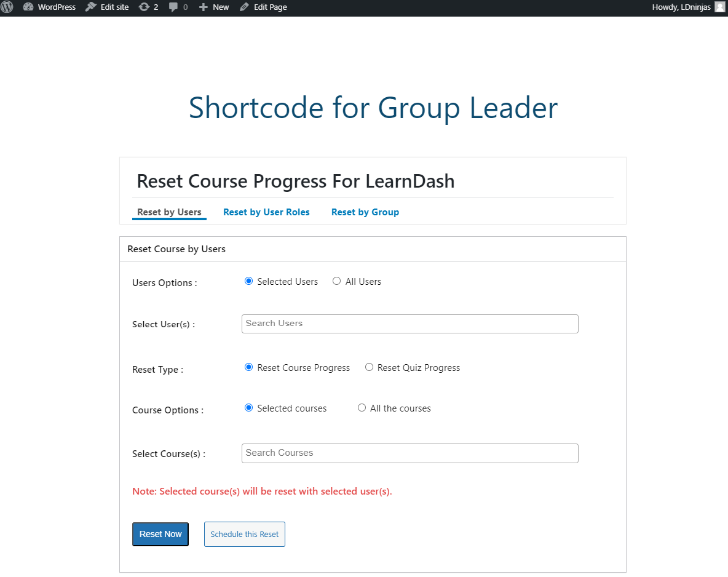Click Schedule this Reset button

pos(245,535)
